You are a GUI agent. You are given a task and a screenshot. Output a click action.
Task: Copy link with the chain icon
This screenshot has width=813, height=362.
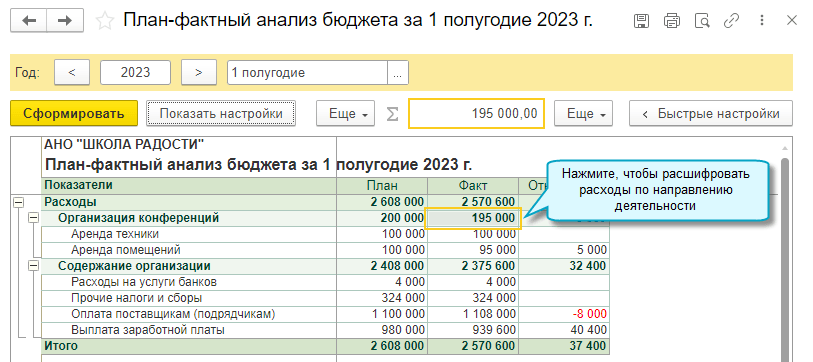tap(731, 21)
